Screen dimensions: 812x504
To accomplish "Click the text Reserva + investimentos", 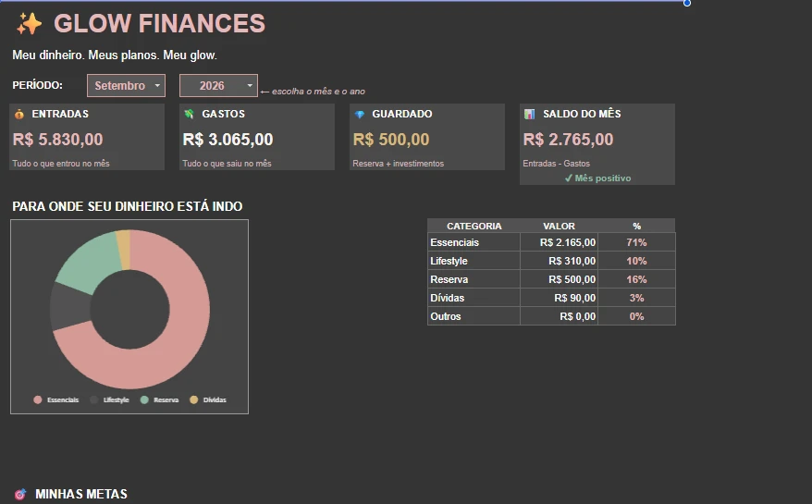I will coord(399,163).
